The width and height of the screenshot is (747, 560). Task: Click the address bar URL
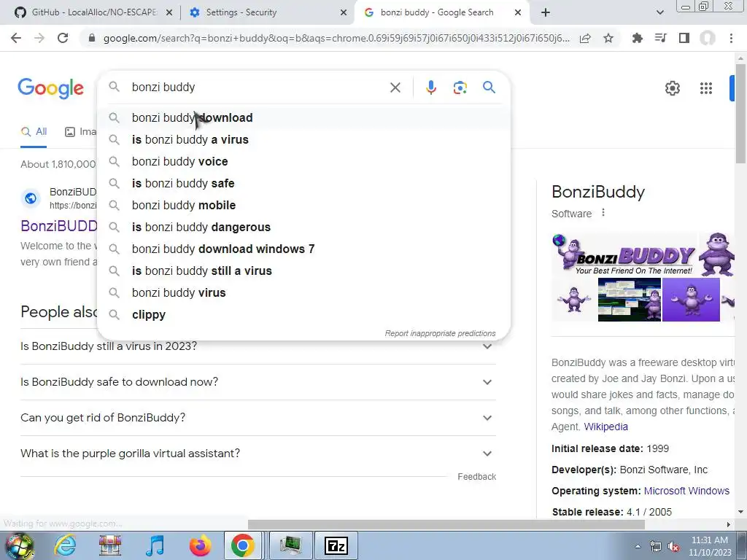pyautogui.click(x=336, y=38)
